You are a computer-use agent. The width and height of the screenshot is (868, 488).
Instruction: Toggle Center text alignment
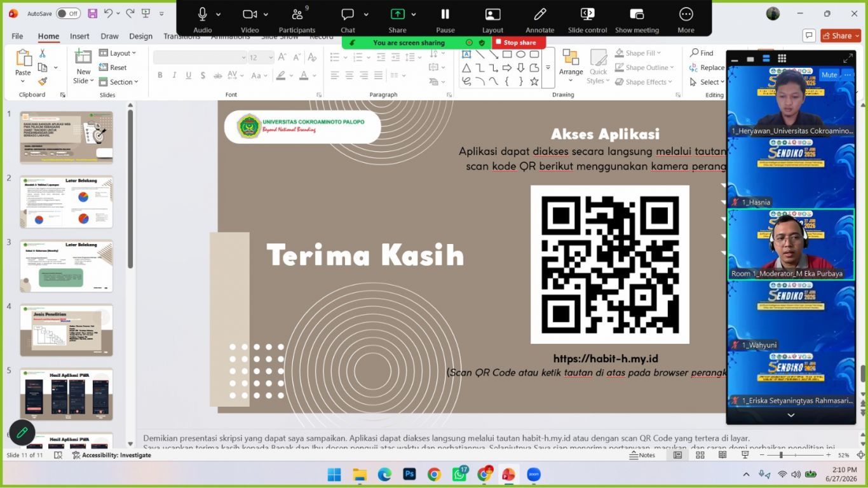(349, 75)
